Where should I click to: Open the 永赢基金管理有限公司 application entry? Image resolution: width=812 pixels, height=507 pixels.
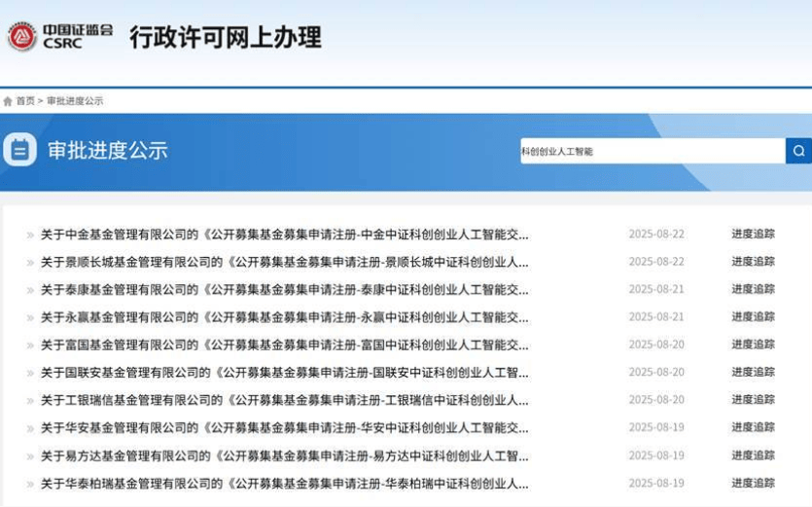coord(284,317)
